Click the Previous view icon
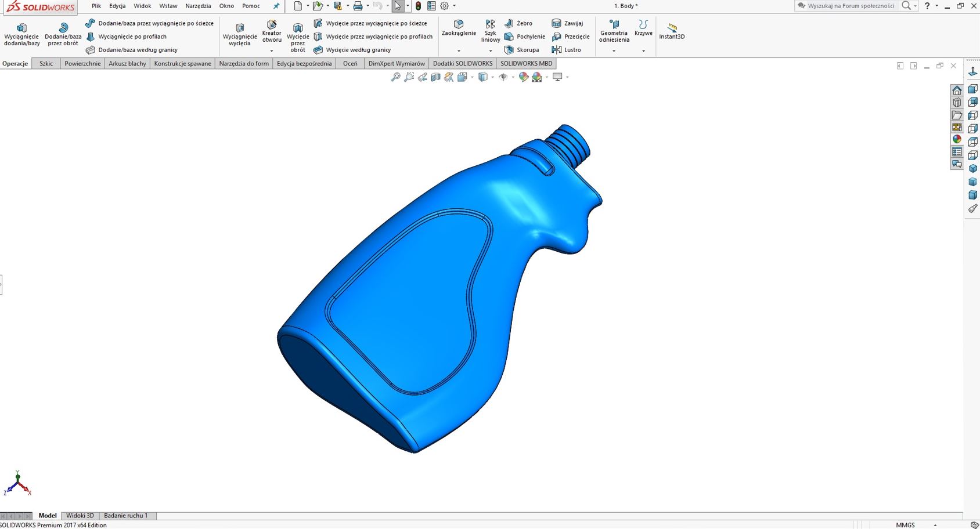The height and width of the screenshot is (529, 980). click(x=423, y=77)
